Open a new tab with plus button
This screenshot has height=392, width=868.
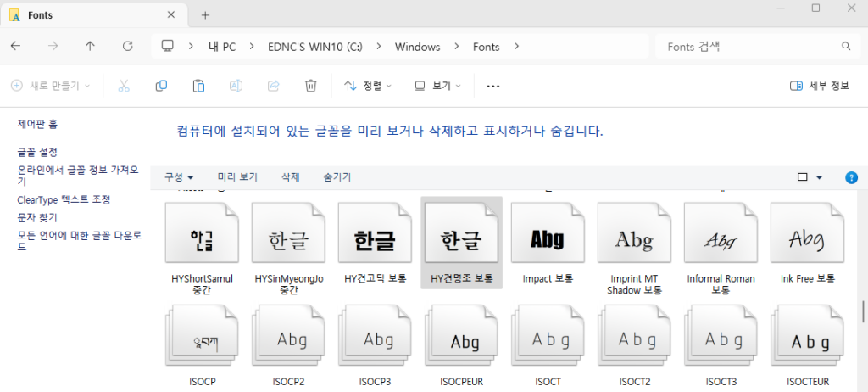(205, 15)
